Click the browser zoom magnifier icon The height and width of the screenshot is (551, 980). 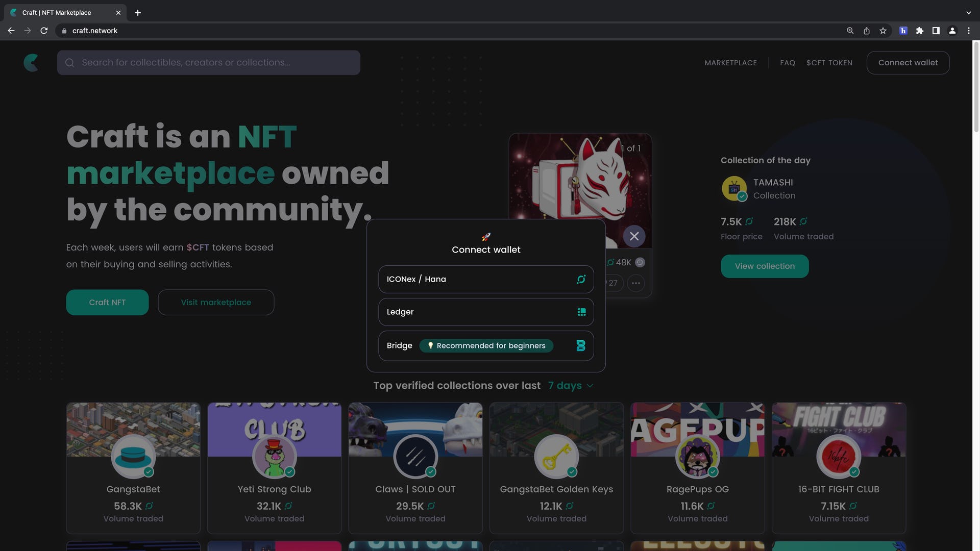coord(850,31)
